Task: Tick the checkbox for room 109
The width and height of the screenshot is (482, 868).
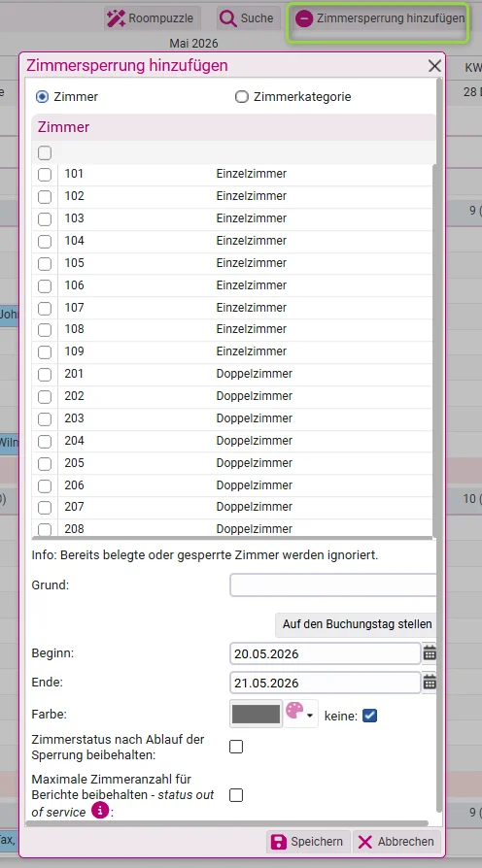Action: [45, 352]
